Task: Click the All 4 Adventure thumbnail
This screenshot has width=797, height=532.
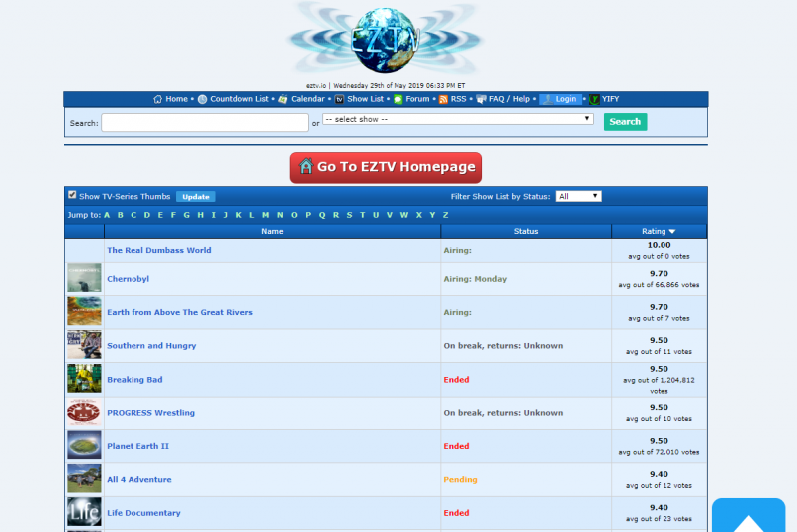Action: [84, 478]
